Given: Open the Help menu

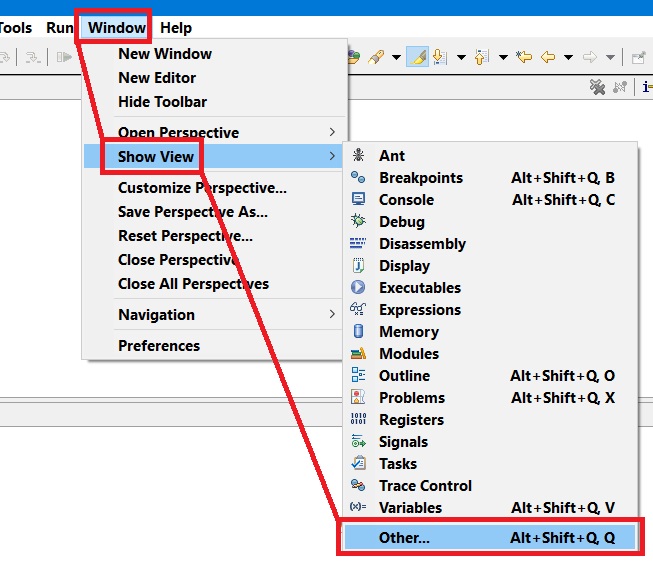Looking at the screenshot, I should point(176,28).
